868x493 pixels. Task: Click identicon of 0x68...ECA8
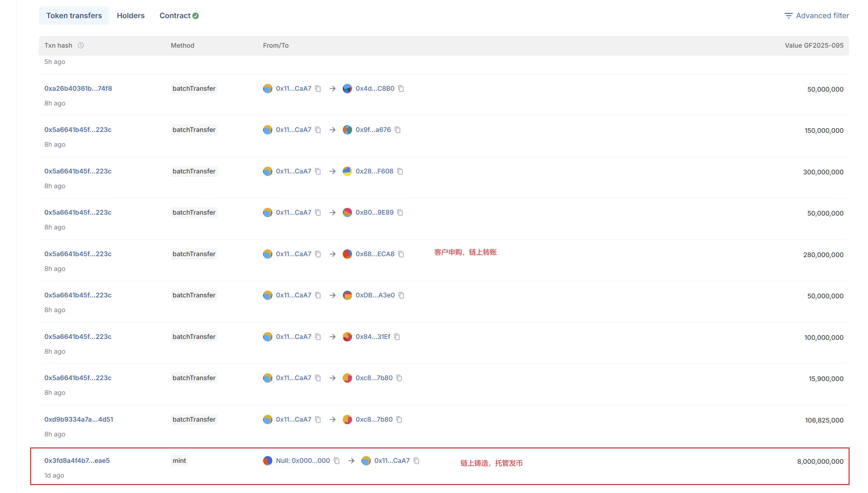(x=347, y=254)
